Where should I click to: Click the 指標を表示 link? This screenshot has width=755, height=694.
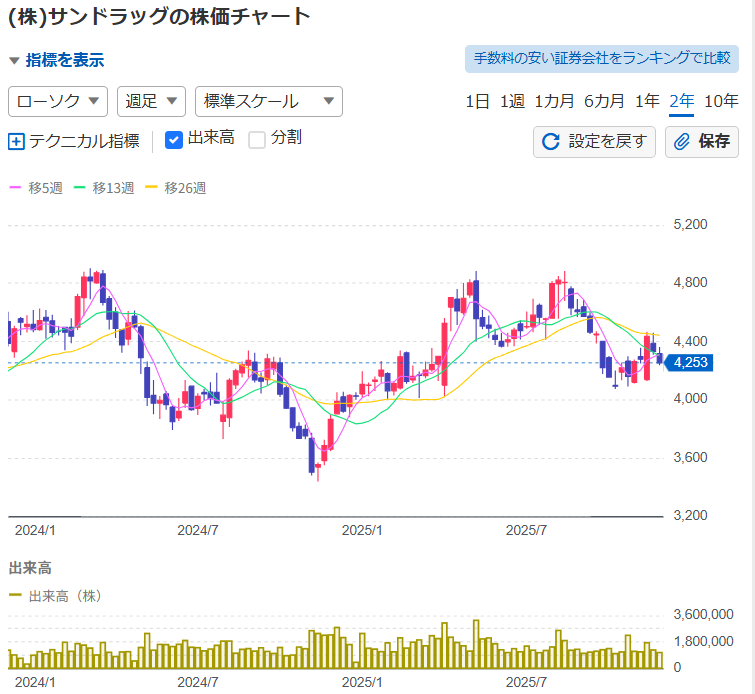(x=64, y=60)
